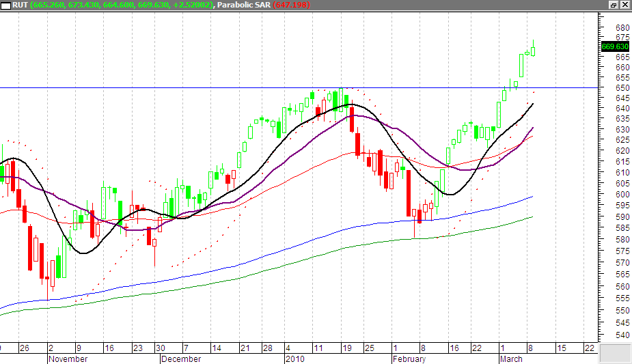Screen dimensions: 632x364
Task: Select the RUT symbol title text
Action: tap(20, 5)
